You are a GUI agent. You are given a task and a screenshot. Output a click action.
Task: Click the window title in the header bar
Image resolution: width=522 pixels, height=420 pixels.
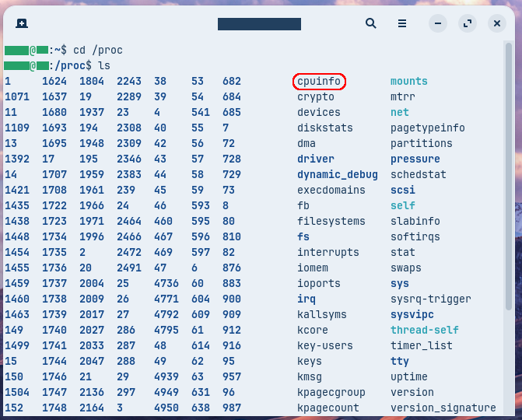259,24
